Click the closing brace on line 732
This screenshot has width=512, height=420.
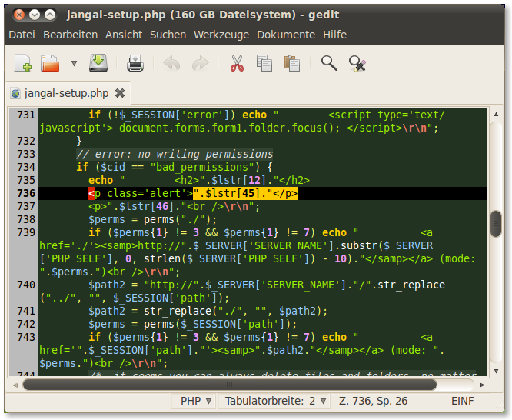tap(79, 141)
